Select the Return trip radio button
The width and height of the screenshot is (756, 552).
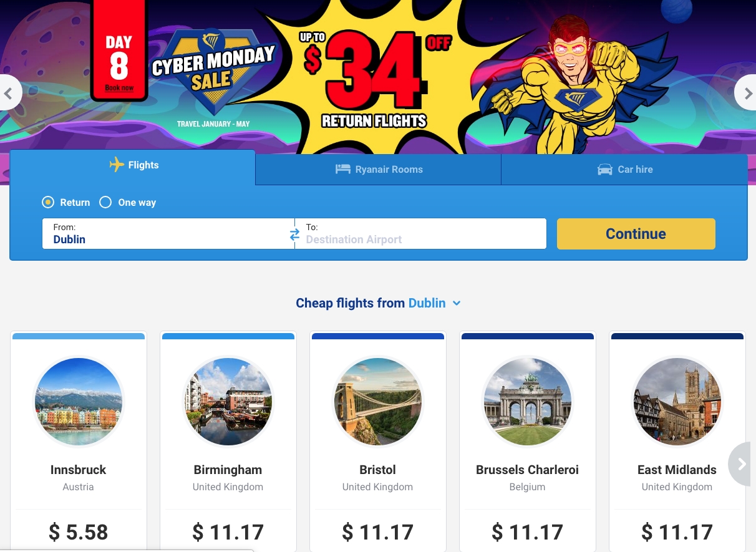coord(48,202)
